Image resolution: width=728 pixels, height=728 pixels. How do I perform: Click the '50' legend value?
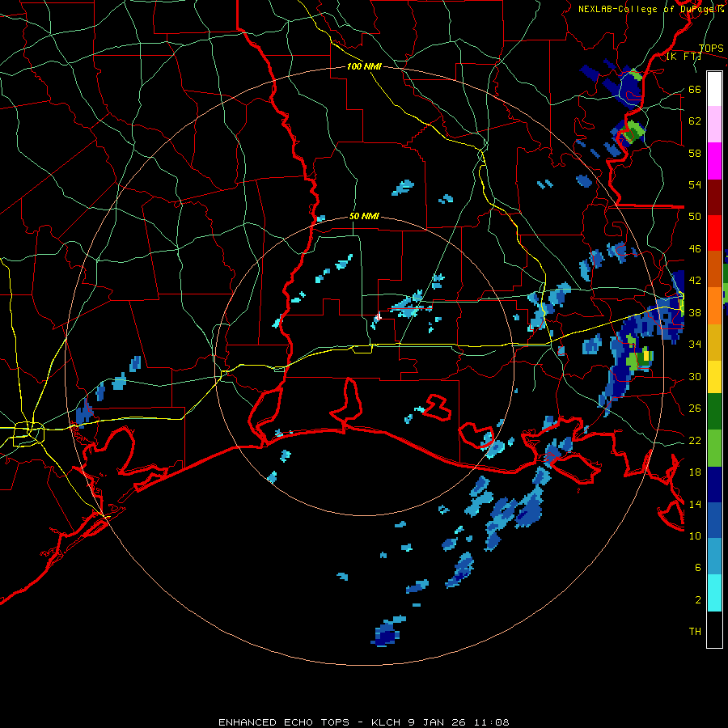[695, 217]
